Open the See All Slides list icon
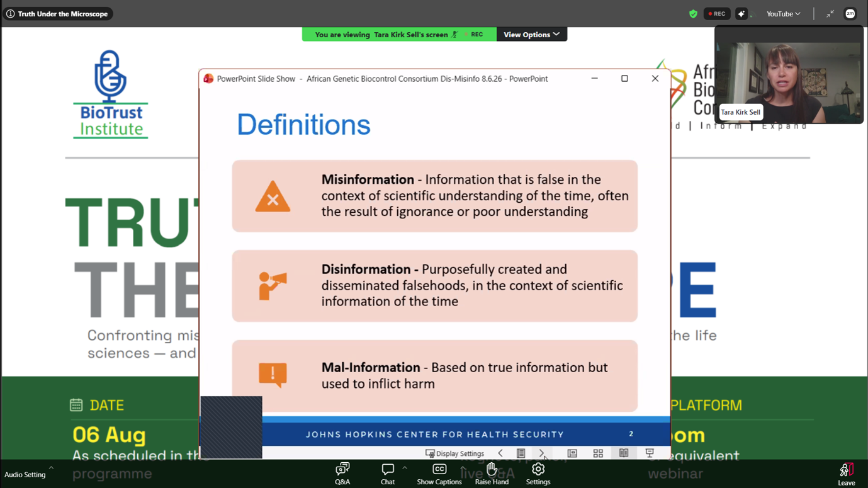 [x=521, y=453]
